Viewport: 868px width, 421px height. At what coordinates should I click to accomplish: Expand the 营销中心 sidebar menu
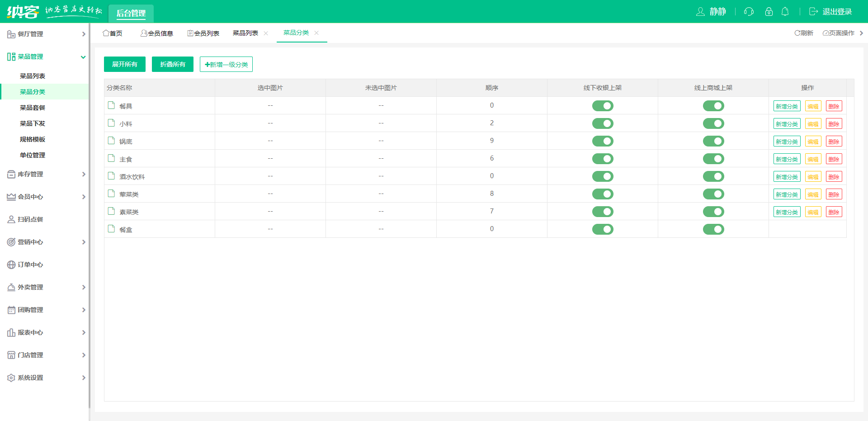(x=45, y=242)
